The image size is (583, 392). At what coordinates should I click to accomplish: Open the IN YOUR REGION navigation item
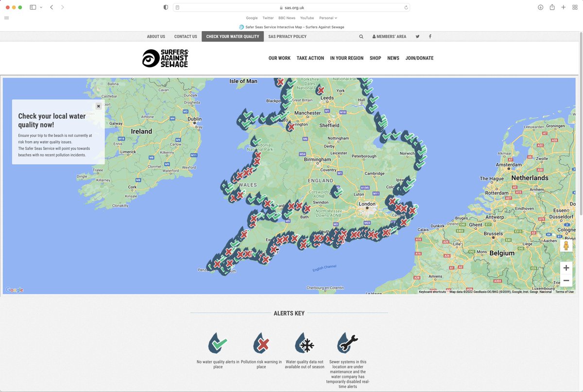pos(346,58)
